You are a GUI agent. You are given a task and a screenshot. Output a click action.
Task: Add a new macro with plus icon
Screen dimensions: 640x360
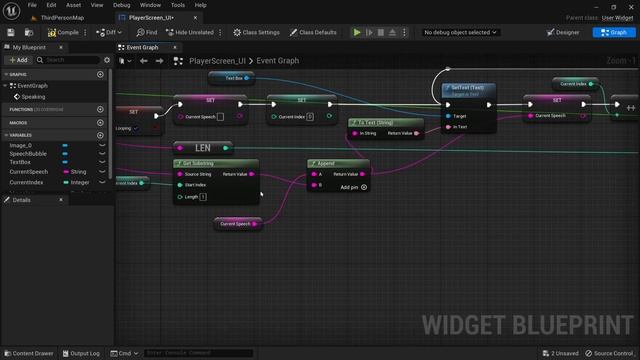click(x=100, y=122)
